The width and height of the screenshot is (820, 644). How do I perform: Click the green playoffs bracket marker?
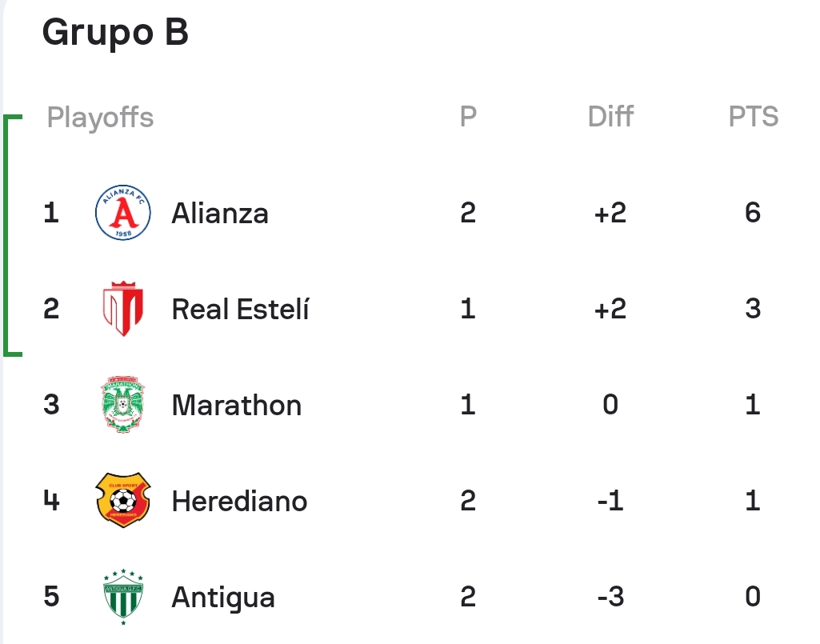pos(13,235)
